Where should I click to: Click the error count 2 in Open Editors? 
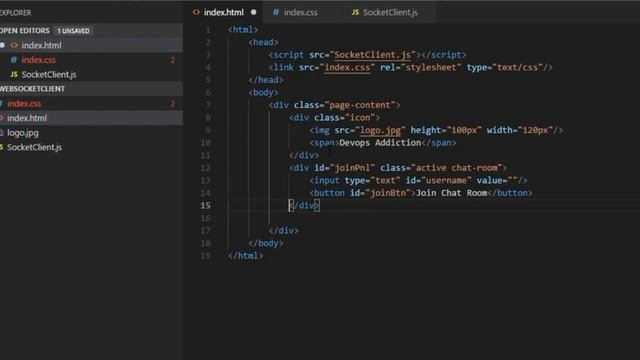point(173,60)
